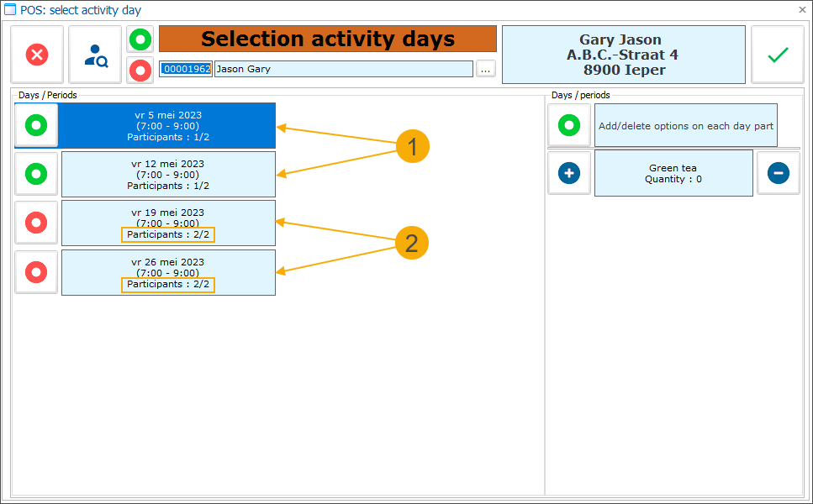Select the vr 12 mei 2023 day entry

click(x=168, y=174)
